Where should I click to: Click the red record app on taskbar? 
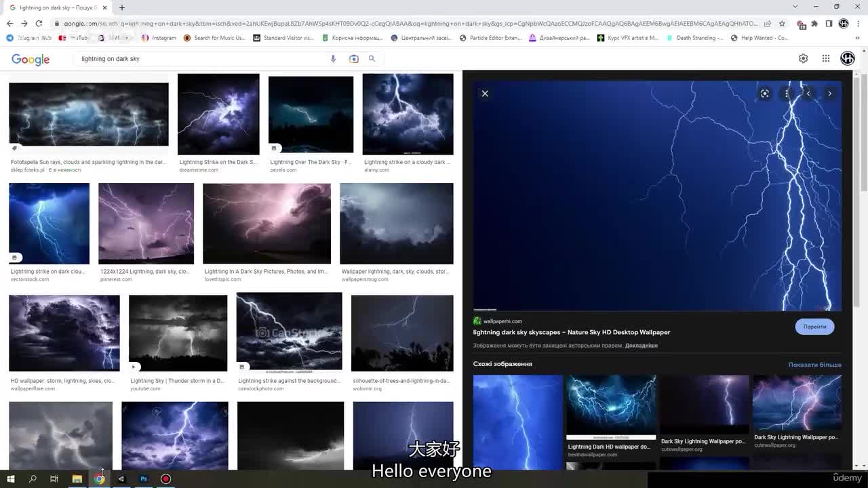click(165, 479)
